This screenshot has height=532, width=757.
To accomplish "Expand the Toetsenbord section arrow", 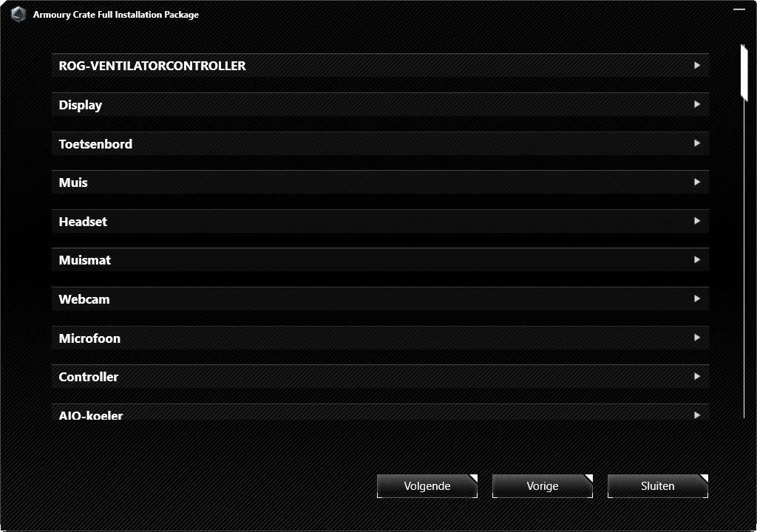I will tap(696, 143).
